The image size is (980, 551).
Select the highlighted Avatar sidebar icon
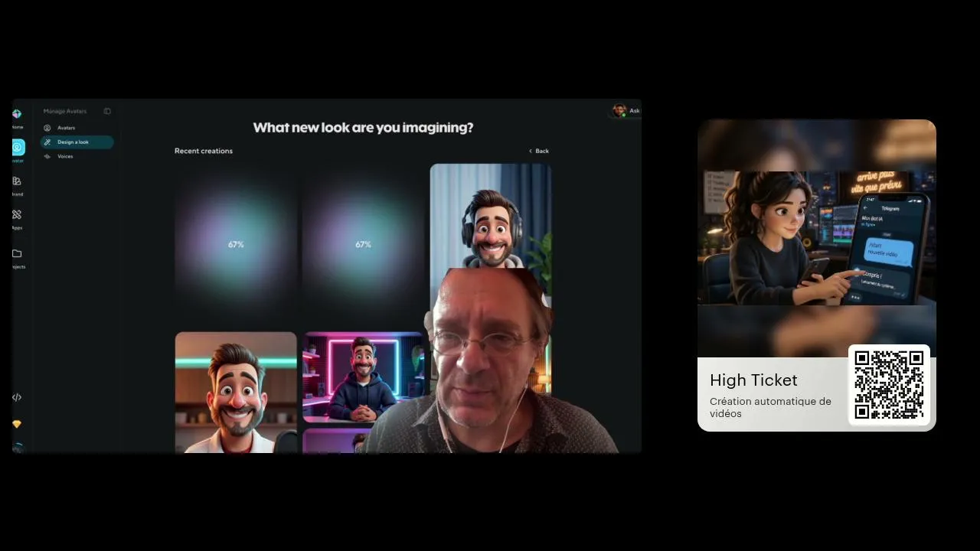pyautogui.click(x=18, y=147)
